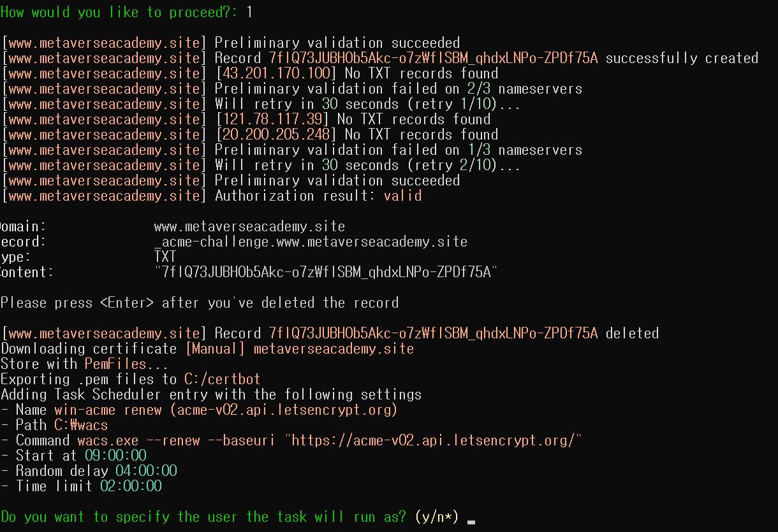Click the 'How would you like to proceed?' prompt

[x=119, y=12]
